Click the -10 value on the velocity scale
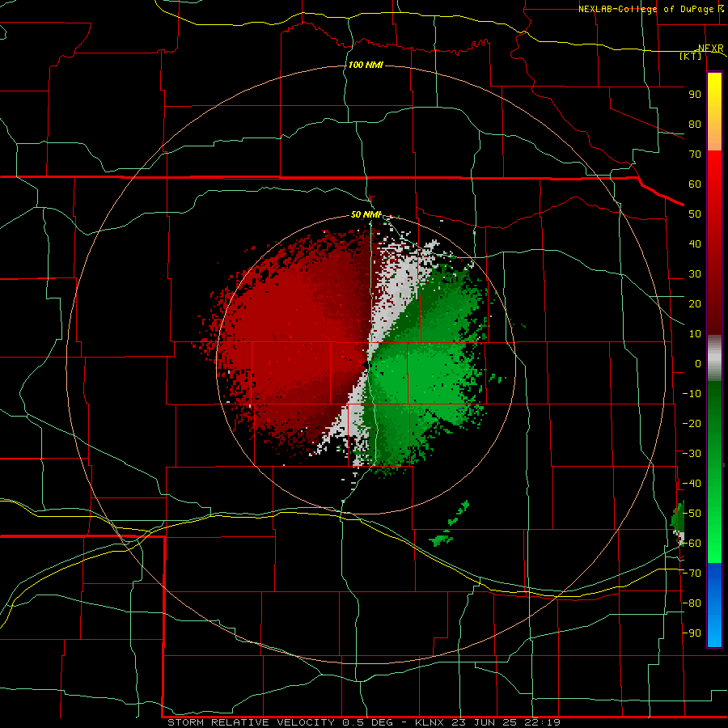This screenshot has height=728, width=728. coord(692,394)
